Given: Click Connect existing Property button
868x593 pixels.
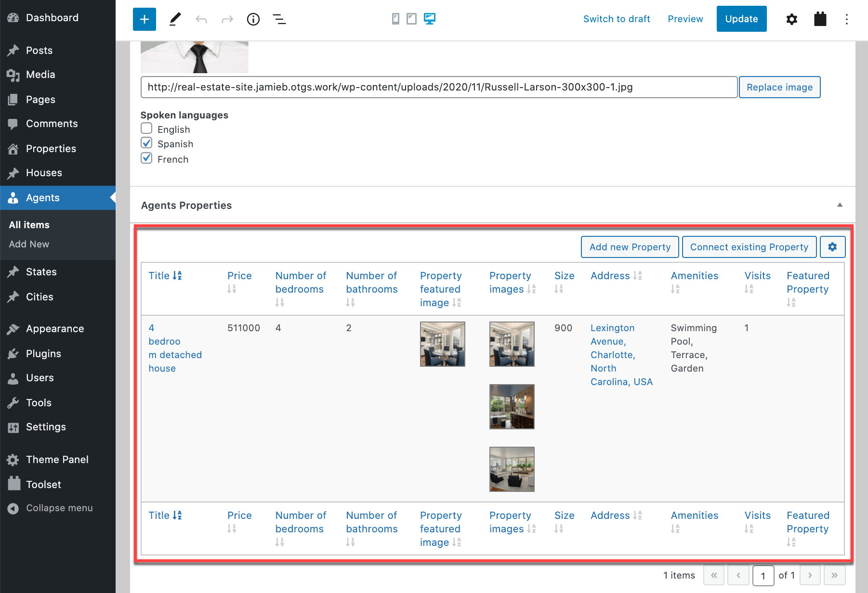Looking at the screenshot, I should click(x=749, y=247).
